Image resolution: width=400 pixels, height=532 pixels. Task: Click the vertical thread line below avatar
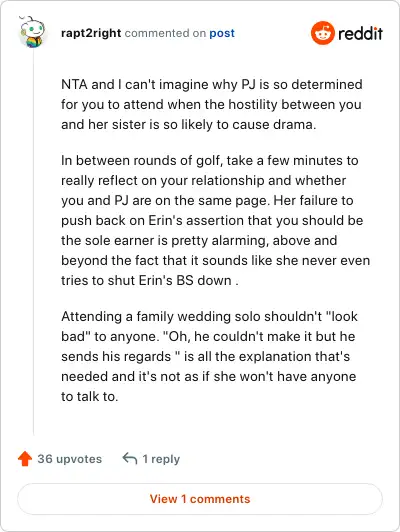coord(33,243)
